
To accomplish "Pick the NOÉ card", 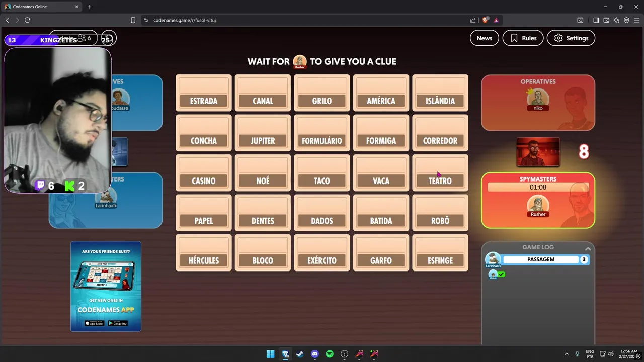I will [x=263, y=173].
